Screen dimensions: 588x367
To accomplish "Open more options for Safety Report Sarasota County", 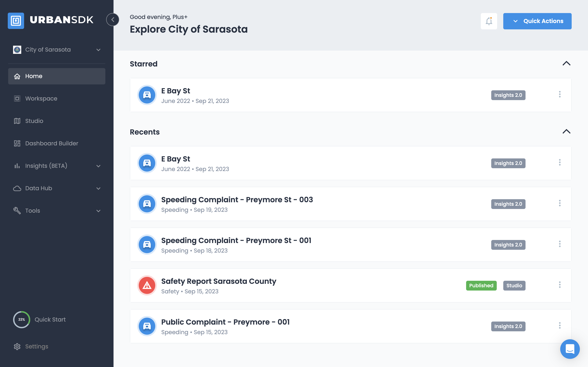I will (x=560, y=285).
